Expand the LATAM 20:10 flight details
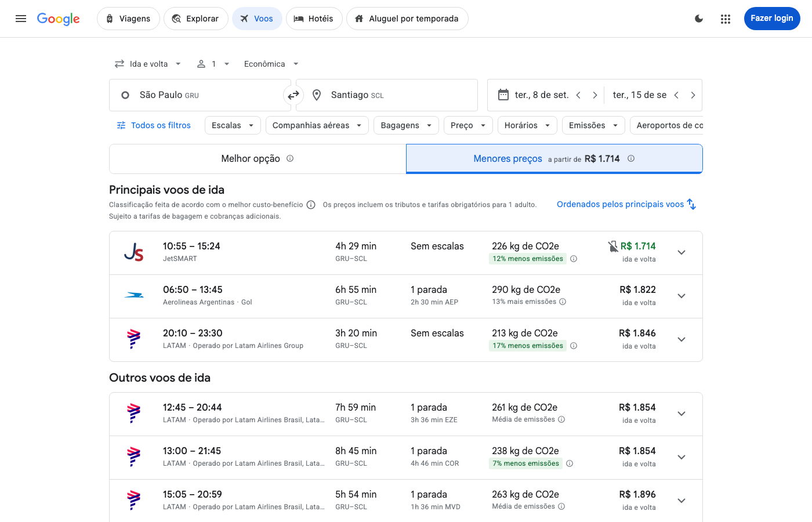Screen dimensions: 812x522 click(x=681, y=339)
